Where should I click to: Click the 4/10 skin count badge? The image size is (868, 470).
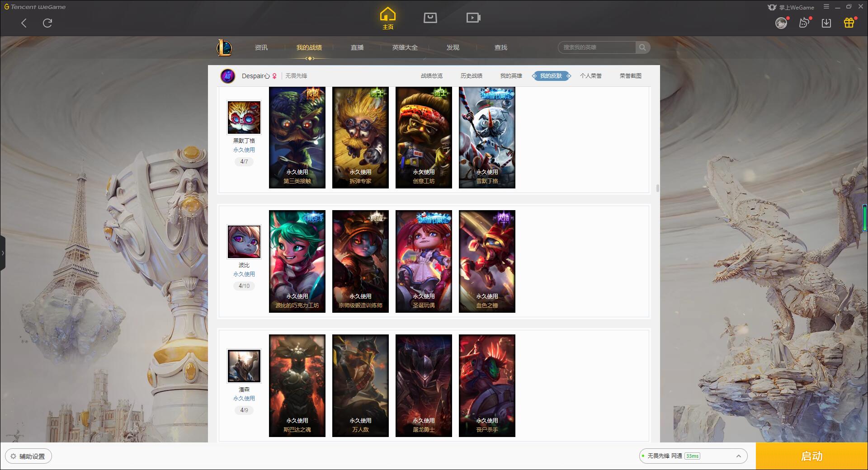[244, 286]
